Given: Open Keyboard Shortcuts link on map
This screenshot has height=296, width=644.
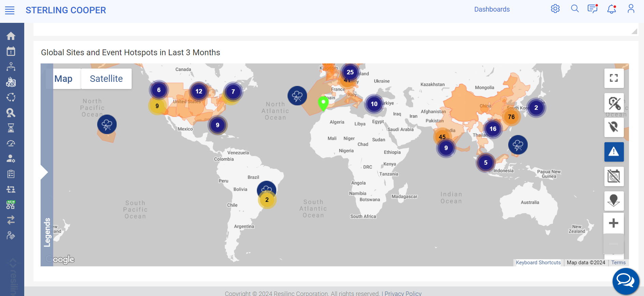Looking at the screenshot, I should point(538,263).
